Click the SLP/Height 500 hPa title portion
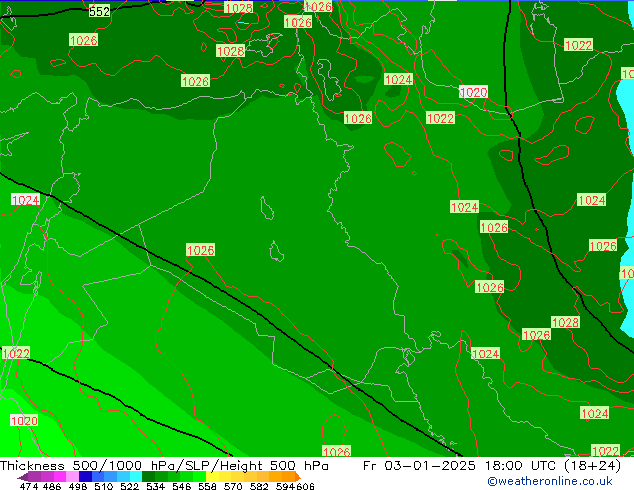 click(249, 466)
